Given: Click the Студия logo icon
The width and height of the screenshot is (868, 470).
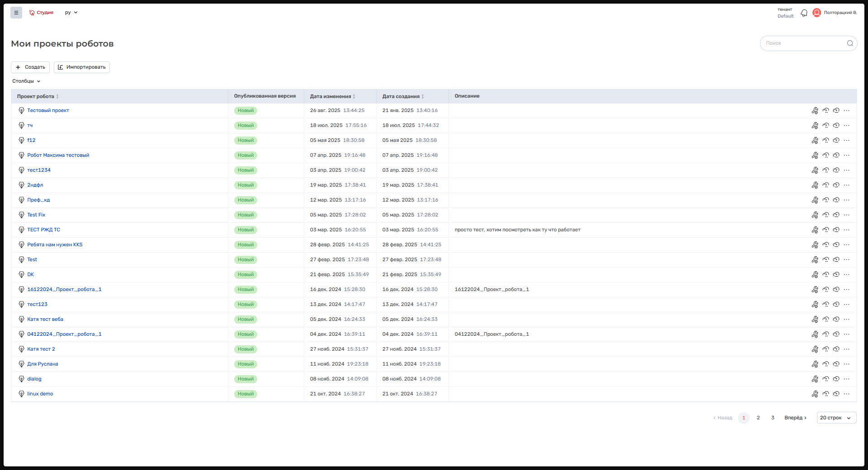Looking at the screenshot, I should click(x=32, y=13).
